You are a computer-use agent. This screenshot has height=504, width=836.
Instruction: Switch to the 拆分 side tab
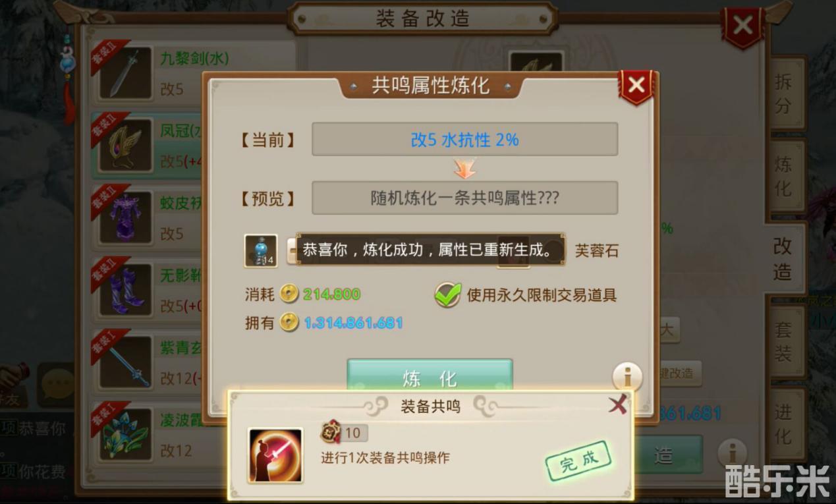coord(784,93)
